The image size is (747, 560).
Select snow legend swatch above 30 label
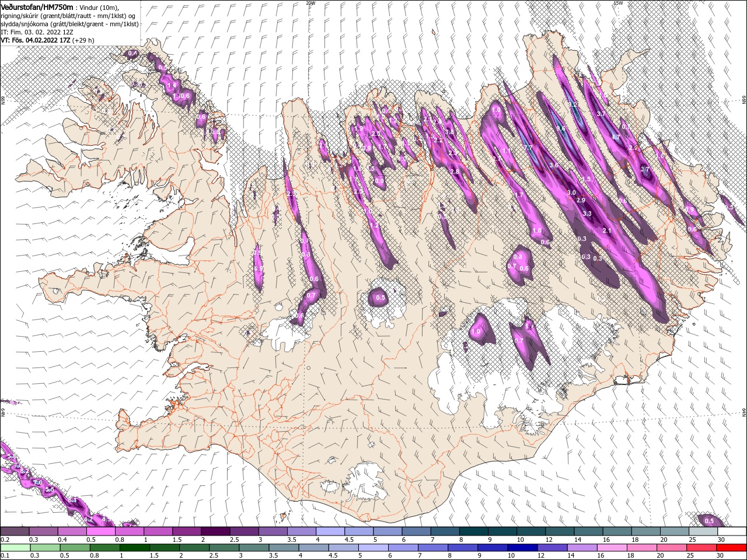[x=732, y=531]
